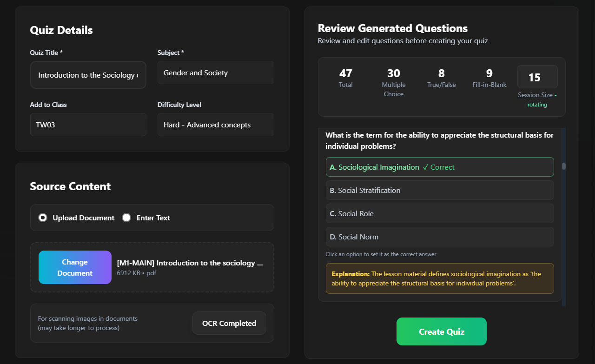Mark option C Social Role as correct
The height and width of the screenshot is (364, 595).
(440, 213)
